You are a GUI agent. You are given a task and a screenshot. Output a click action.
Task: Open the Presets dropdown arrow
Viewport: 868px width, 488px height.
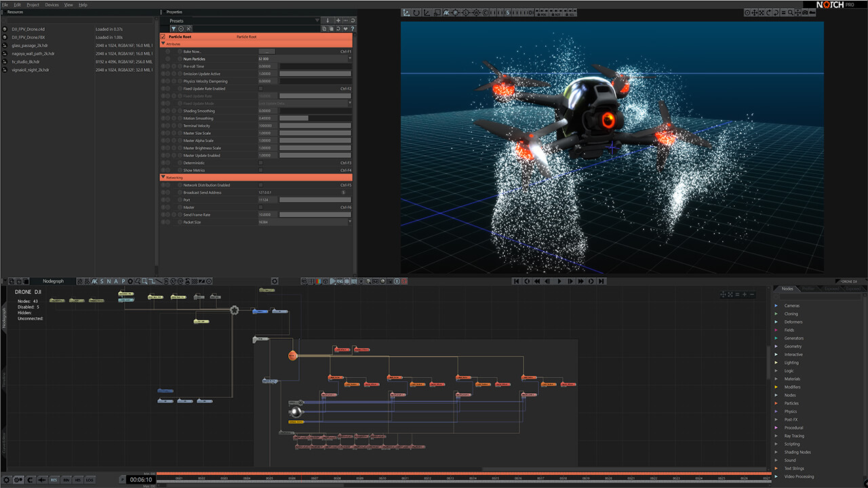point(317,21)
